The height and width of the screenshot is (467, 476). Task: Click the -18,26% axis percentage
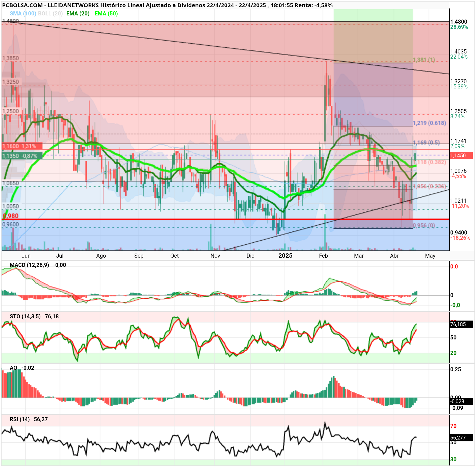[460, 238]
